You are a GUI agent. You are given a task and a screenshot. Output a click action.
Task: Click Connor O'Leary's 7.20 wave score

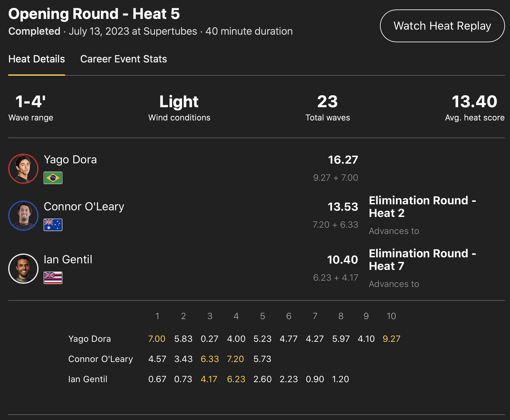235,359
